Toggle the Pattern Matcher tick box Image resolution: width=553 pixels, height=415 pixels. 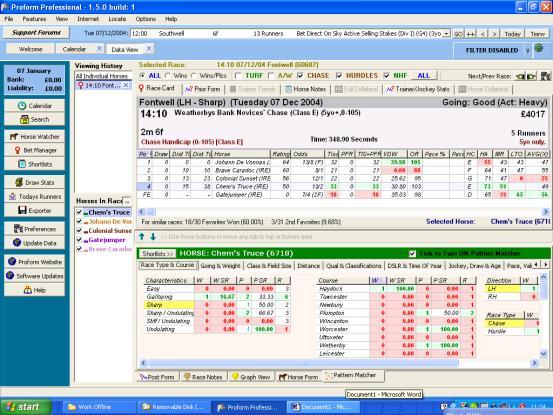point(412,254)
